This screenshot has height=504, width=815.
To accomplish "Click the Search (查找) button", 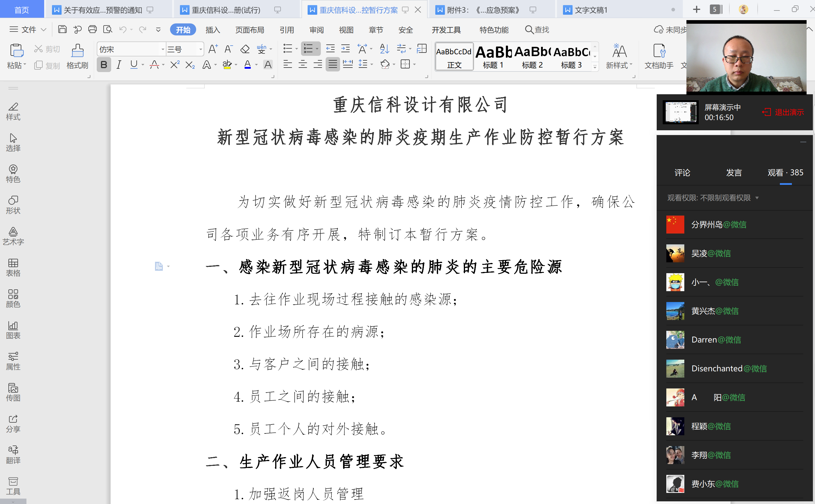I will tap(537, 30).
